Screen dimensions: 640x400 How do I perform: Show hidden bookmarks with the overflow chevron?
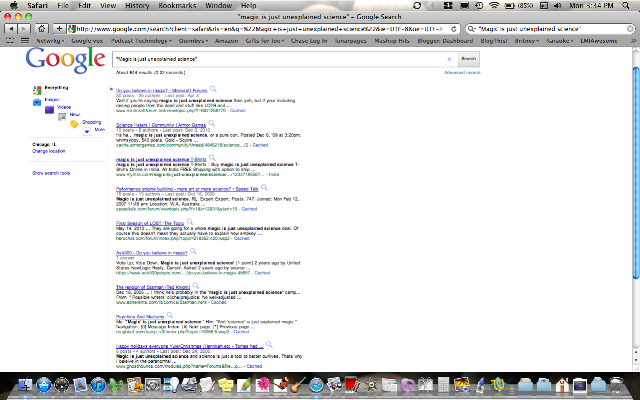point(633,41)
